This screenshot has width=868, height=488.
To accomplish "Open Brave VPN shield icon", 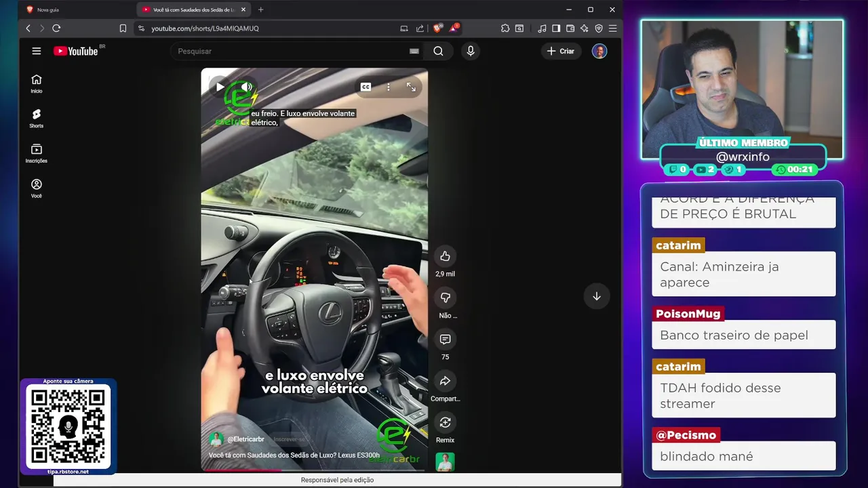I will tap(599, 28).
